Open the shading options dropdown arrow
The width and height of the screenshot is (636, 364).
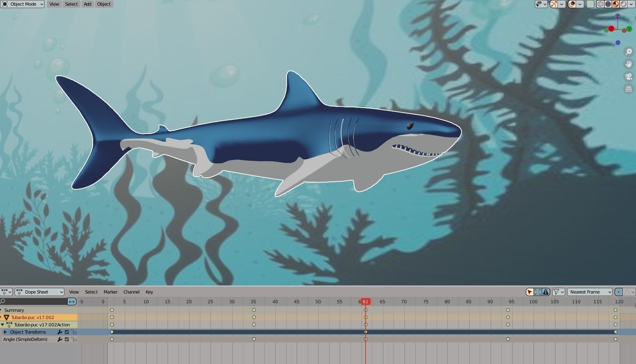click(632, 4)
